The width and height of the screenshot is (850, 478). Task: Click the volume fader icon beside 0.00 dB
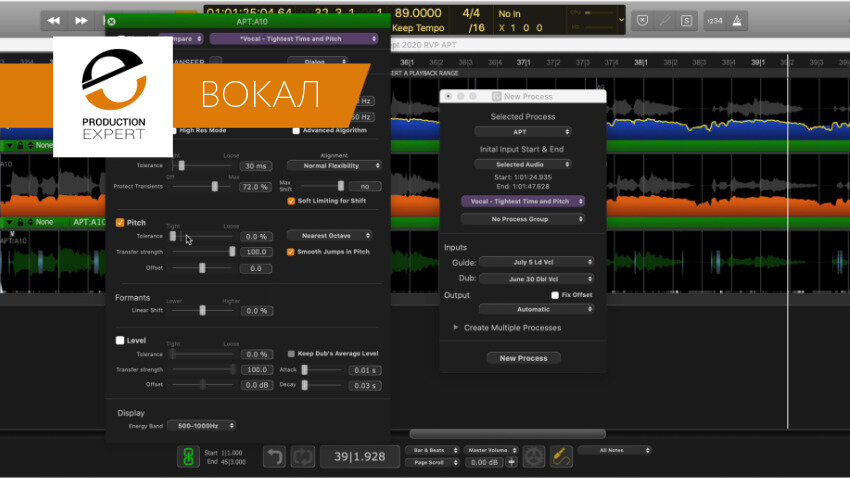coord(511,462)
